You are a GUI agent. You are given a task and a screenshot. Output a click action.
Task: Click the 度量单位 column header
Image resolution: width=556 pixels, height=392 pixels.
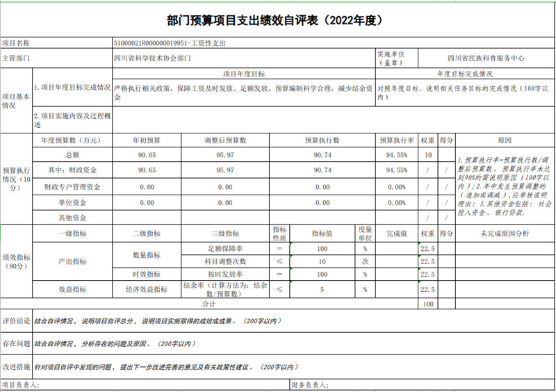tap(366, 234)
